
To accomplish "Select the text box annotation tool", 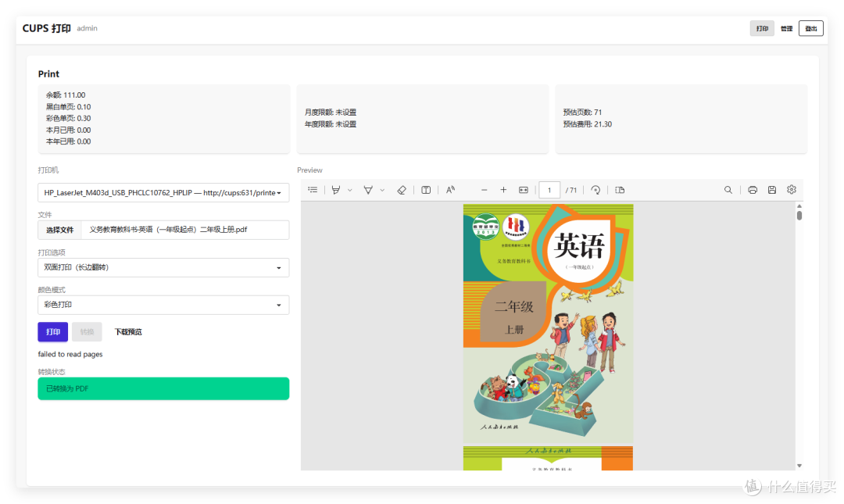I will (x=426, y=189).
